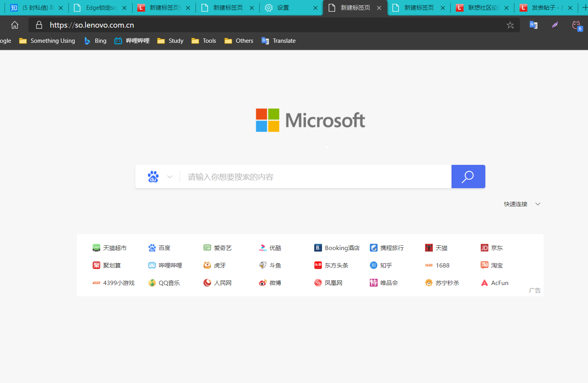Image resolution: width=588 pixels, height=383 pixels.
Task: Collapse the 快速连接 chevron
Action: point(538,204)
